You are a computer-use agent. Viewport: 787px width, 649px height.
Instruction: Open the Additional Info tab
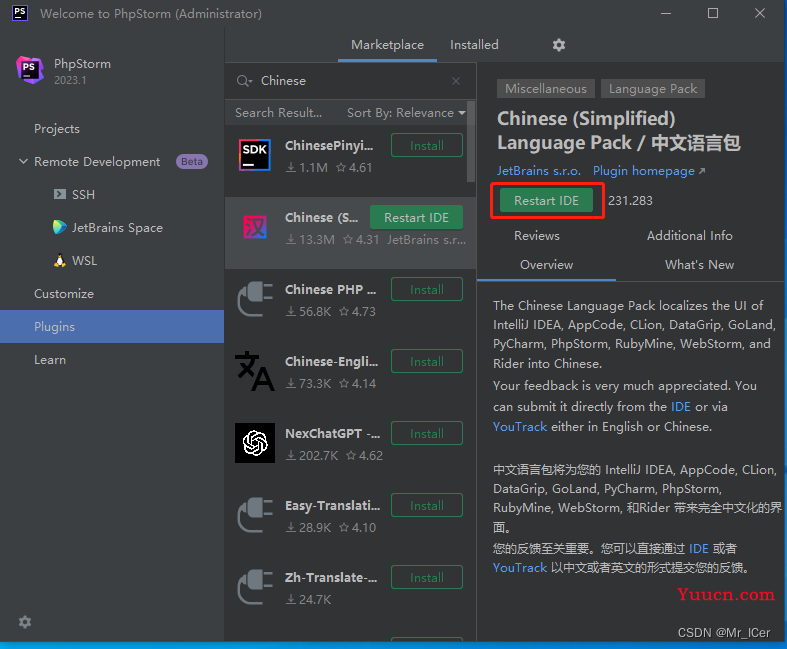tap(689, 235)
